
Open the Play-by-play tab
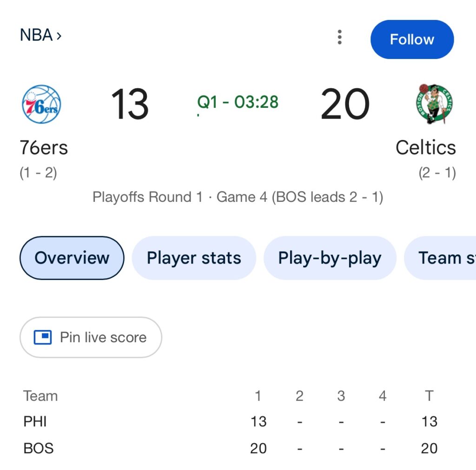coord(330,258)
